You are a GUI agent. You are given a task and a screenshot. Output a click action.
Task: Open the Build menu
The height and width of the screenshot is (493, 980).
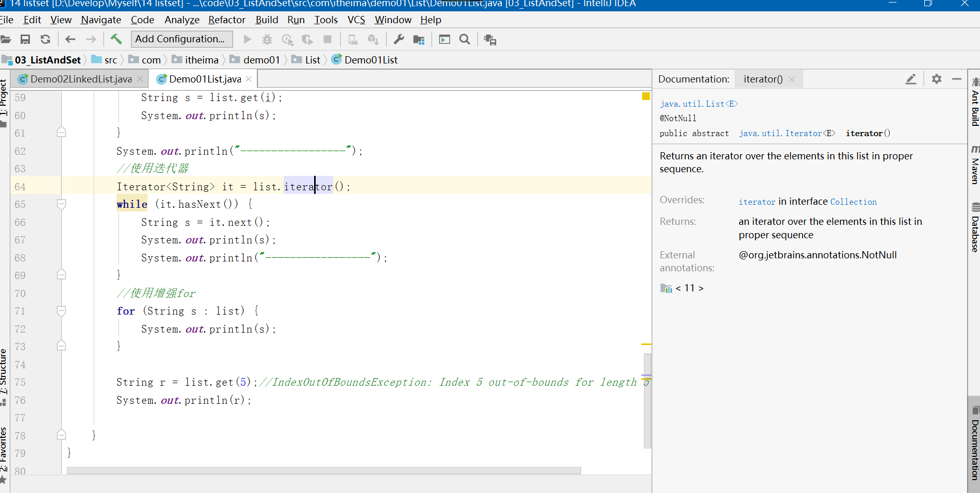267,20
